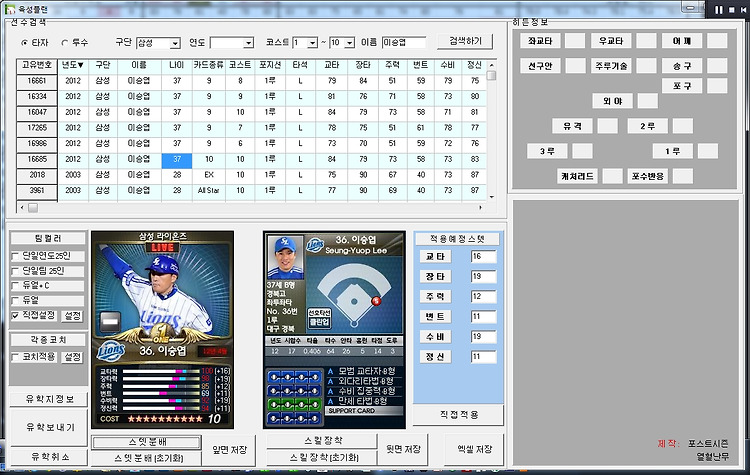This screenshot has height=475, width=750.
Task: Click the 캐쳐리드 hidden info button
Action: 577,176
